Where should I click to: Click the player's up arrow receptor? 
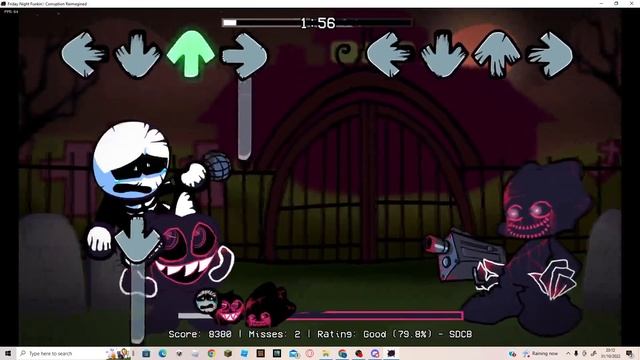pyautogui.click(x=496, y=53)
